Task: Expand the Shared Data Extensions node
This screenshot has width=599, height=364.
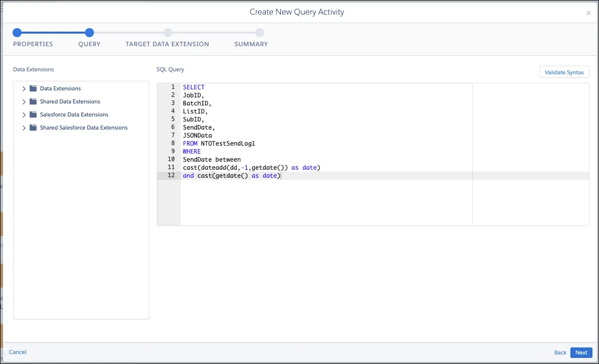Action: click(23, 101)
